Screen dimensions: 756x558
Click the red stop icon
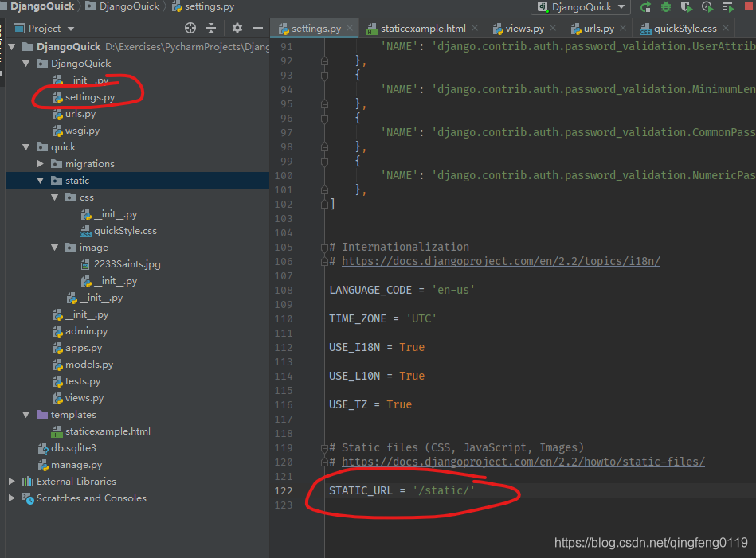749,6
